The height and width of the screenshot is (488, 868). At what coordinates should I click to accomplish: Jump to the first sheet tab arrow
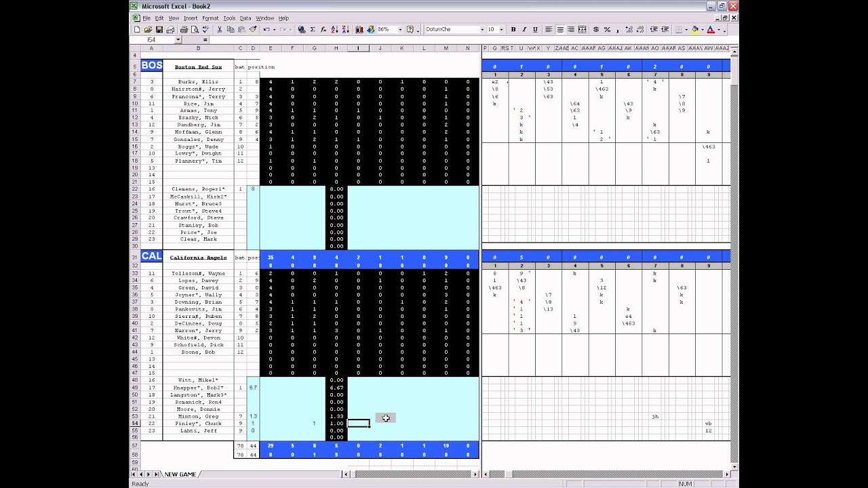tap(134, 474)
